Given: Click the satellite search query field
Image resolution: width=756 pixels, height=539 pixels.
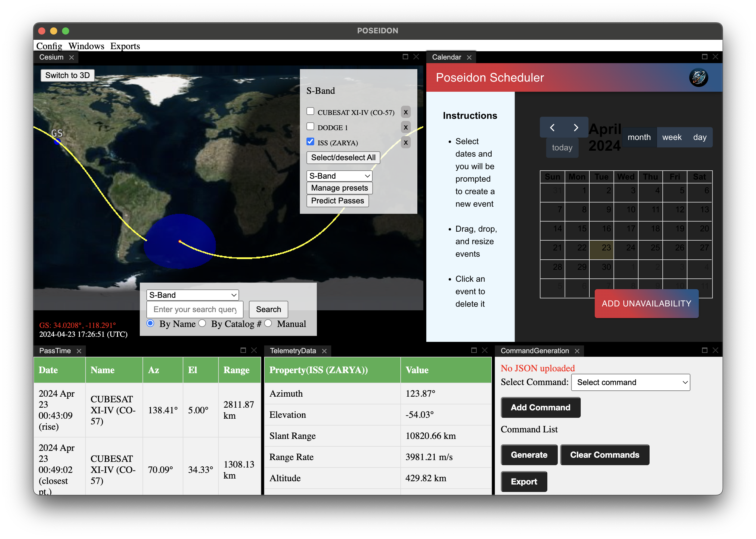Looking at the screenshot, I should [195, 309].
